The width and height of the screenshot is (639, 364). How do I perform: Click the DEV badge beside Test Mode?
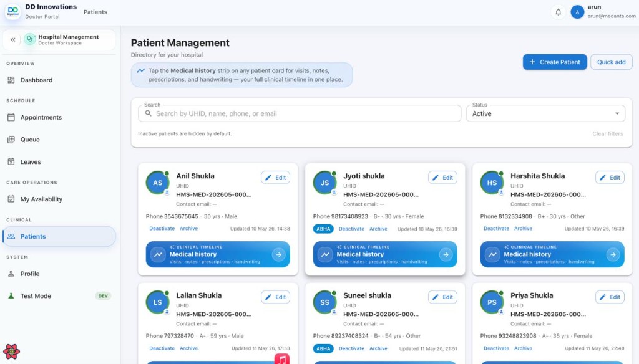(x=103, y=296)
